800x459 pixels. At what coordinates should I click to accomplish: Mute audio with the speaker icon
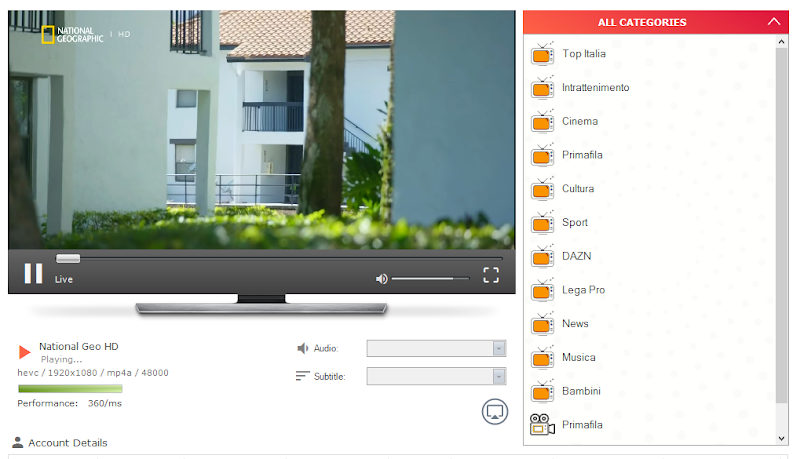(x=382, y=279)
